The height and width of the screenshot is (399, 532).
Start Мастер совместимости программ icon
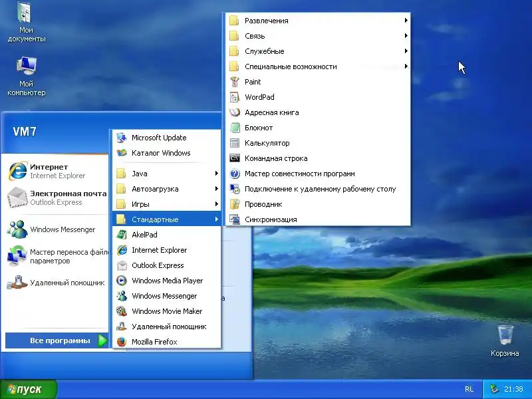pos(235,174)
